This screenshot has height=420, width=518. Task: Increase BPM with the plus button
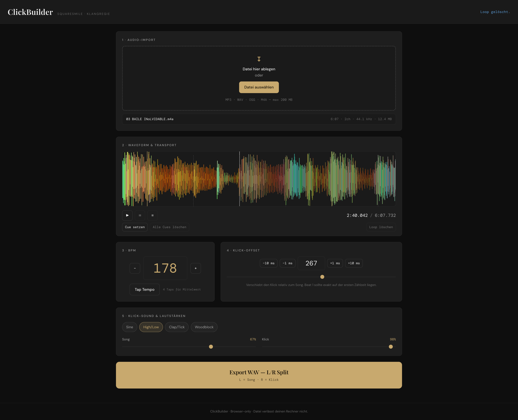[x=196, y=268]
